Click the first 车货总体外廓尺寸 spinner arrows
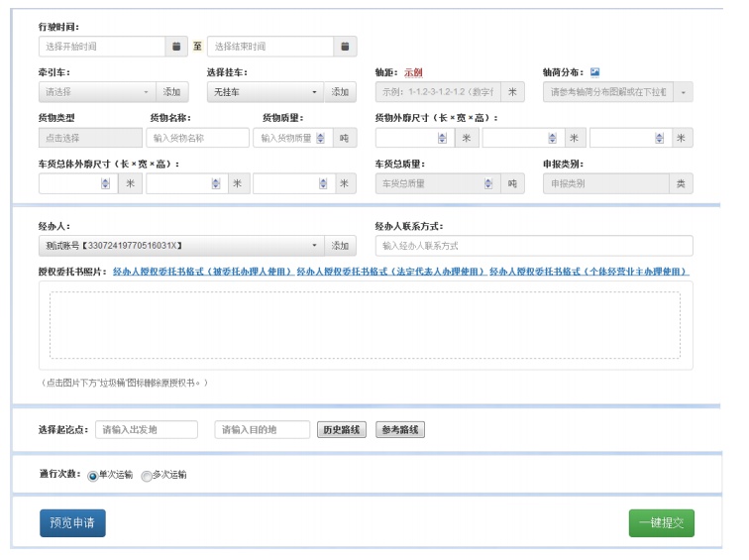Viewport: 749px width, 560px height. coord(106,183)
